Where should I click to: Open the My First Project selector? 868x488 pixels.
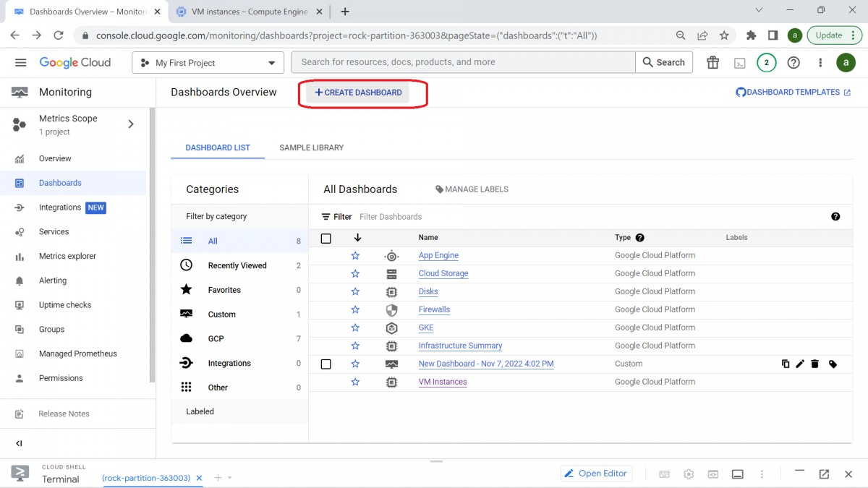click(208, 62)
